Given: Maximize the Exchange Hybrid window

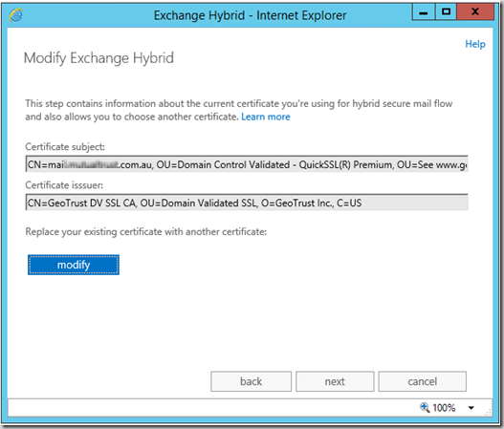Looking at the screenshot, I should pos(446,12).
